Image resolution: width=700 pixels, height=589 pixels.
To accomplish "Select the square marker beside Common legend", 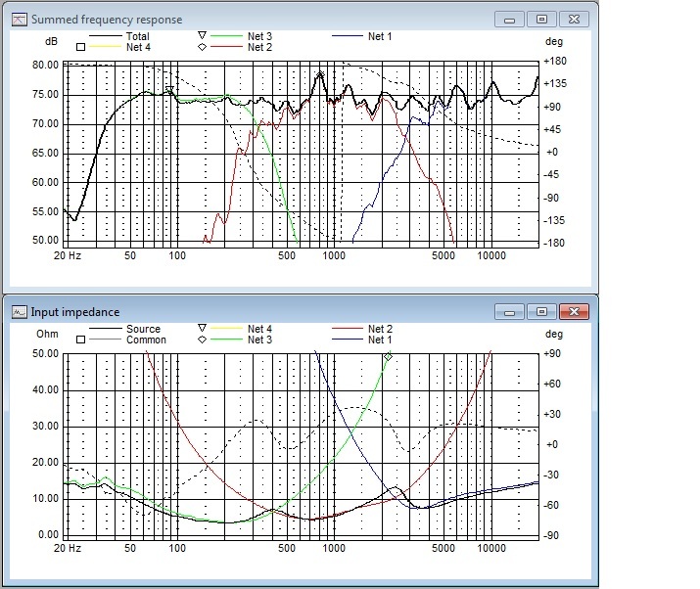I will pyautogui.click(x=81, y=340).
